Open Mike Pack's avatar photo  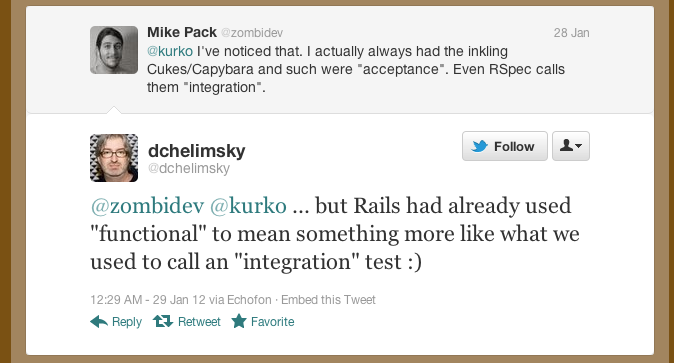(x=114, y=50)
